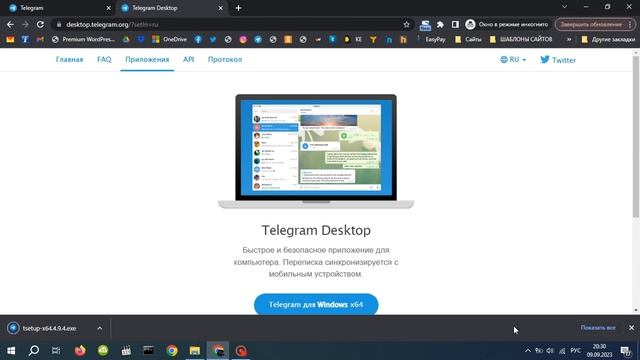
Task: Open the ШАБЛОНЫ САЙТОВ bookmarks folder
Action: (521, 40)
